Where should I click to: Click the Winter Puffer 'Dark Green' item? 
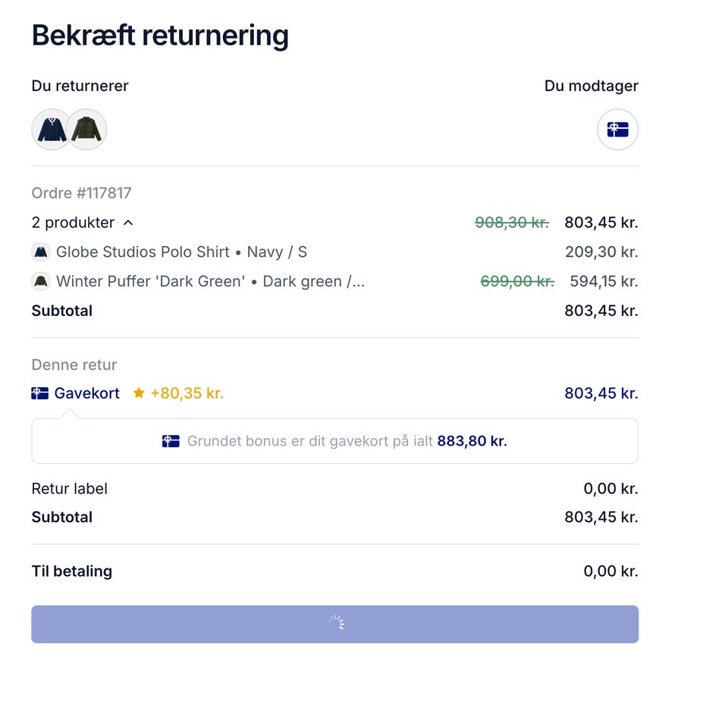point(210,282)
